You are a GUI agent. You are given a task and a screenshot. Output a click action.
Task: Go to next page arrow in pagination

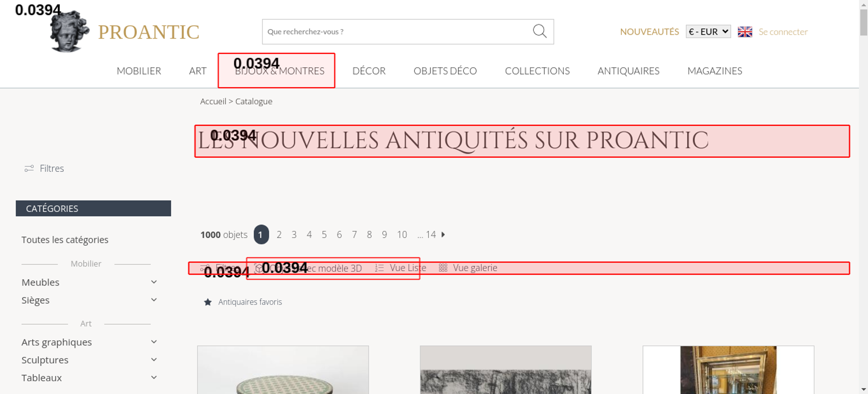click(443, 235)
